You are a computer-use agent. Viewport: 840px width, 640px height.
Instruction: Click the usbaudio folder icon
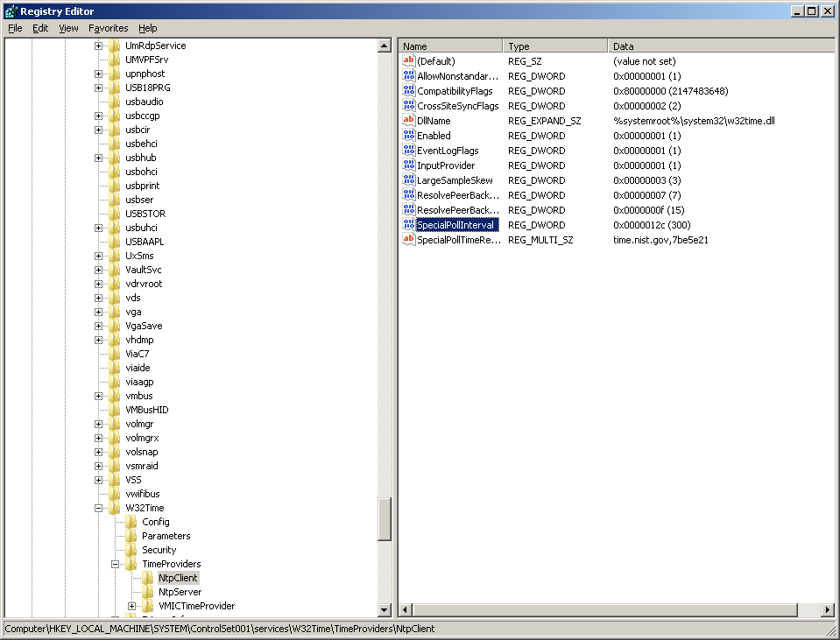pos(115,102)
